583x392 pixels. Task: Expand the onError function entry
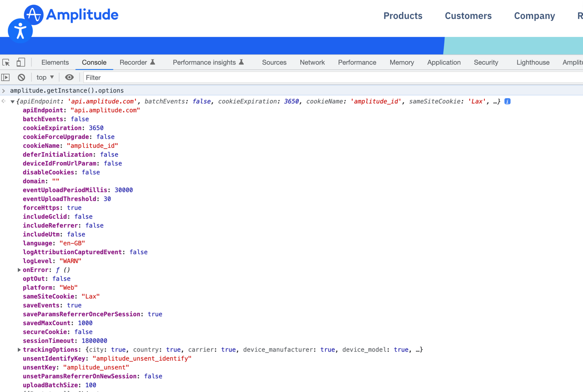19,270
